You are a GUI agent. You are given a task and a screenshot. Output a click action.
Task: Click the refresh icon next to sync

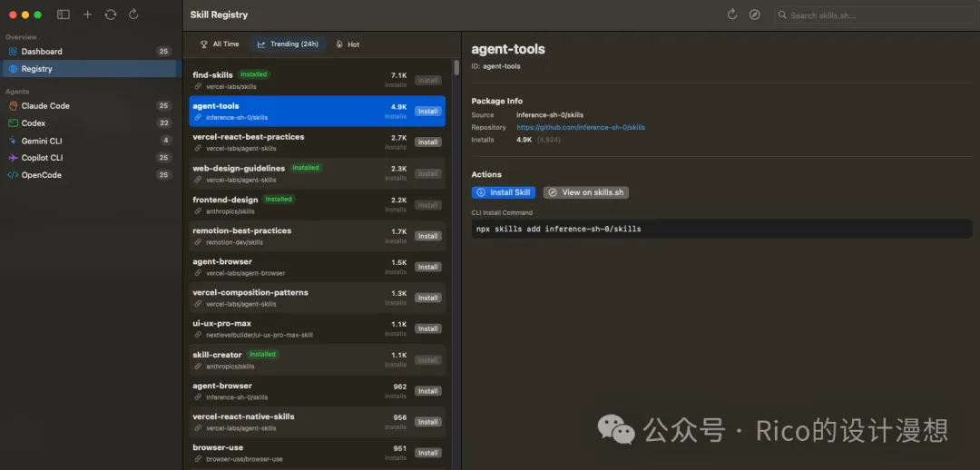[x=134, y=15]
